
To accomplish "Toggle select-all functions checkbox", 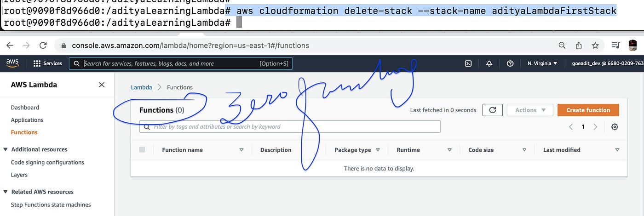I will point(142,149).
